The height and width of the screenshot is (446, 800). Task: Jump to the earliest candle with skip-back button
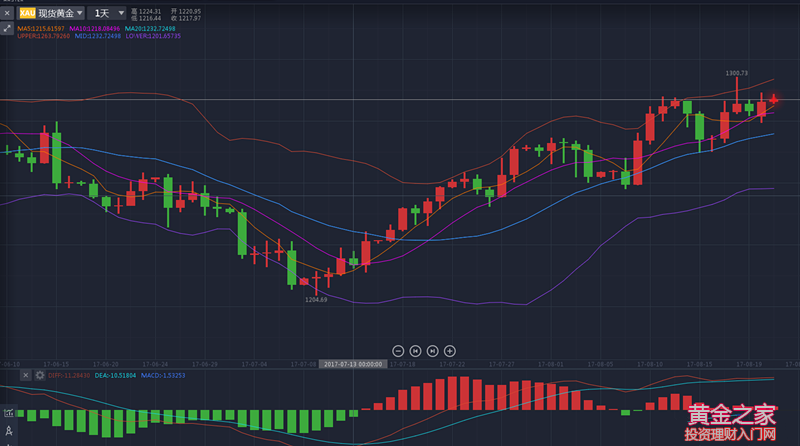pyautogui.click(x=415, y=351)
